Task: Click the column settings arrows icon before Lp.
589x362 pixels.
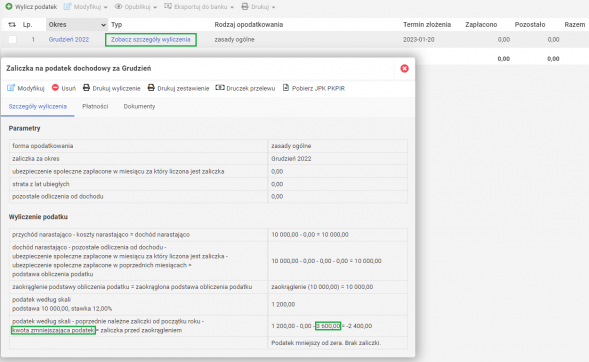Action: pos(12,24)
